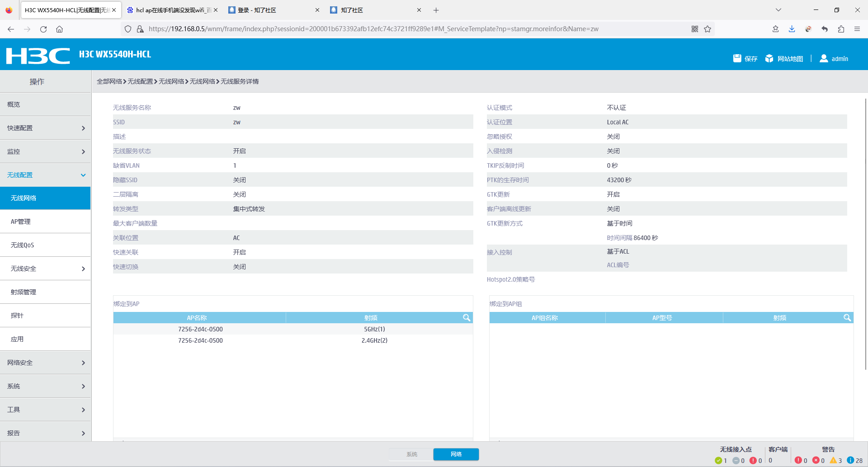This screenshot has height=467, width=868.
Task: Open the extensions puzzle piece icon
Action: pyautogui.click(x=841, y=29)
